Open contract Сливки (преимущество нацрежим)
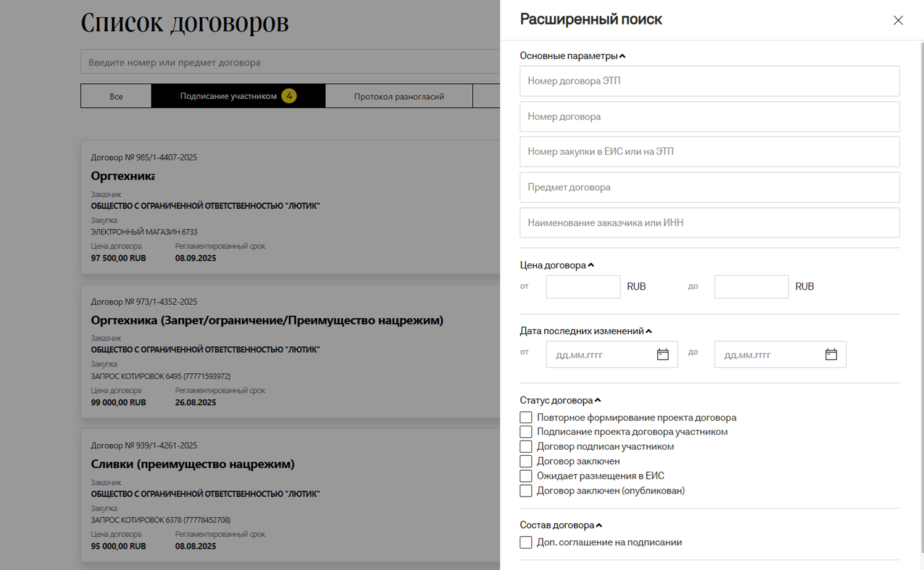The height and width of the screenshot is (570, 924). (x=192, y=464)
